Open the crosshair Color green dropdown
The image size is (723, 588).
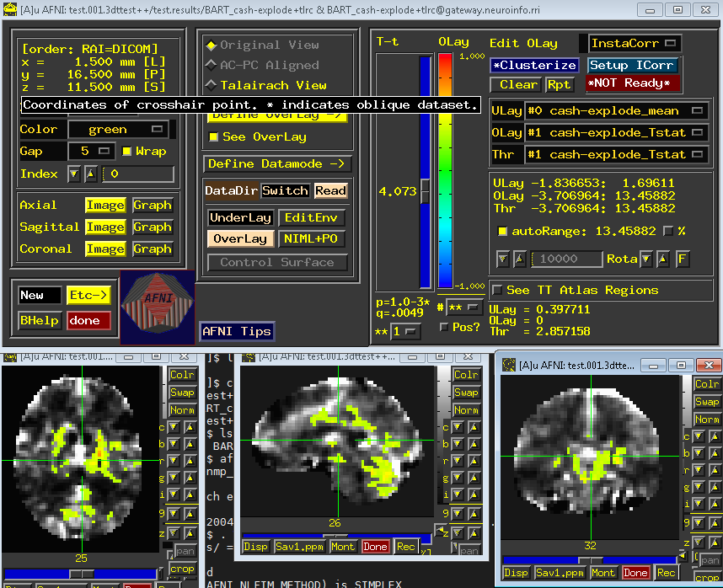(x=118, y=130)
